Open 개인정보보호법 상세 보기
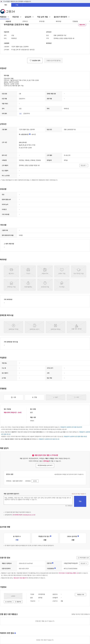This screenshot has width=90, height=644. coord(45,465)
